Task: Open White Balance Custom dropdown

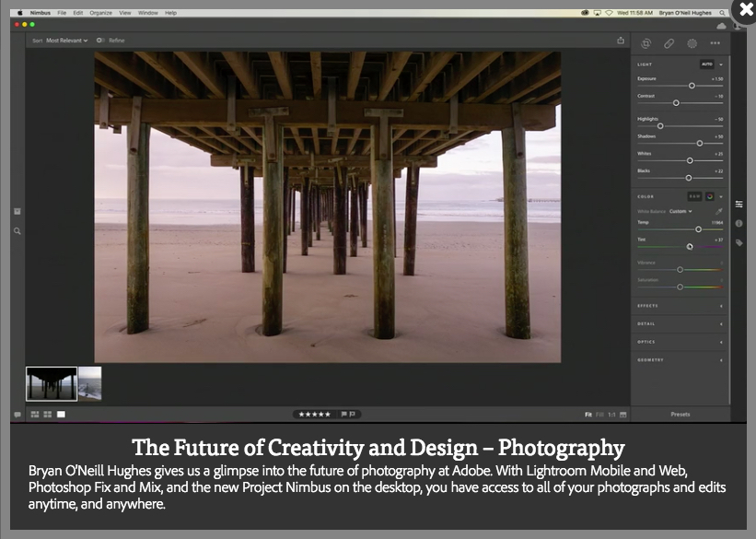Action: click(x=680, y=211)
